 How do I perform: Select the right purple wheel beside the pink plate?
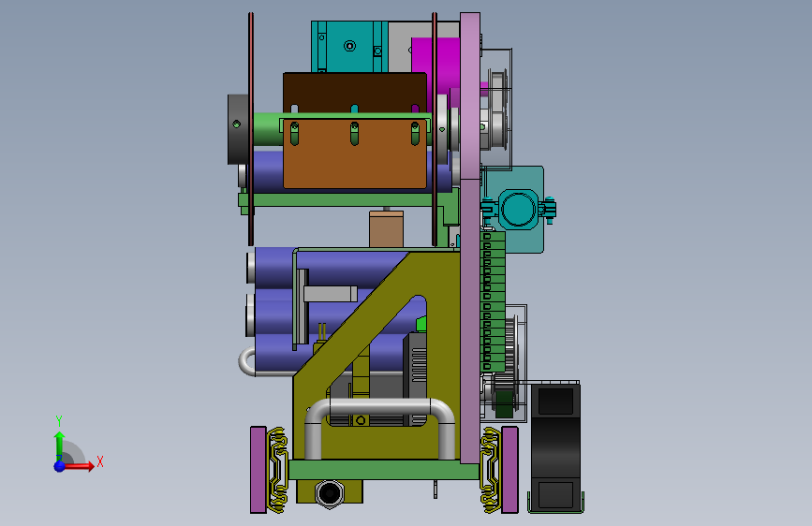pos(510,470)
